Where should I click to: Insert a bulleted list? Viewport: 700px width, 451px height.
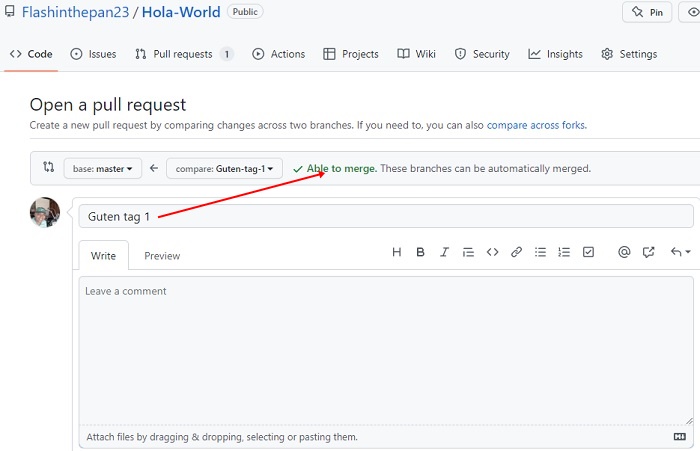tap(540, 252)
